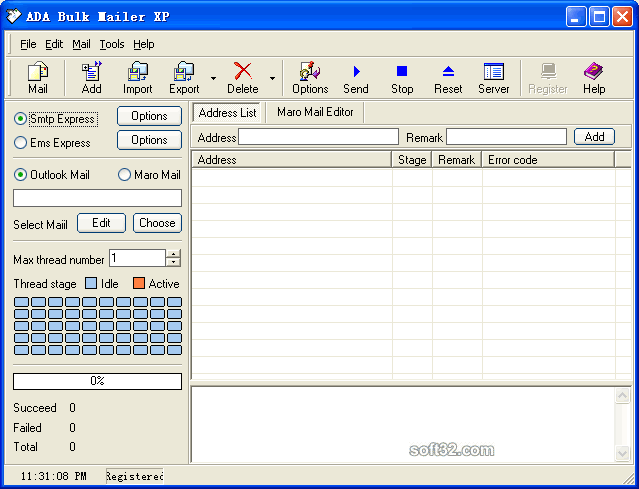Expand the Delete dropdown arrow
The width and height of the screenshot is (639, 489).
[272, 78]
